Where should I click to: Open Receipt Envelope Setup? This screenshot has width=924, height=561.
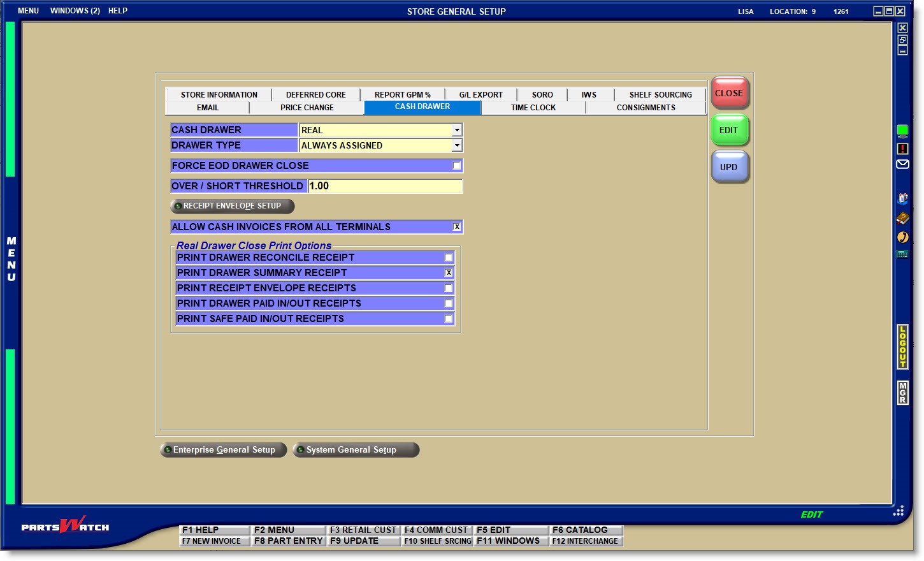pos(232,206)
